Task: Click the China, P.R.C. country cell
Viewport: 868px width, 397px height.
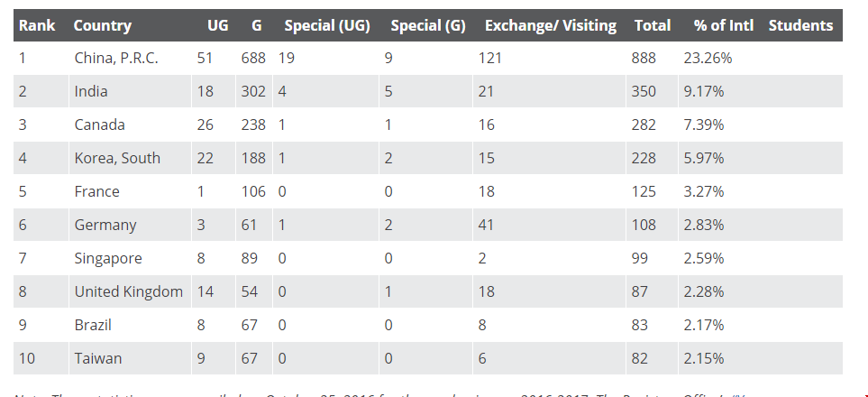Action: [116, 59]
